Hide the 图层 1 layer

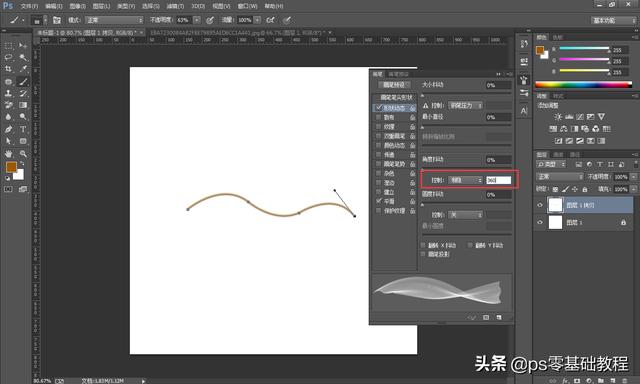540,222
